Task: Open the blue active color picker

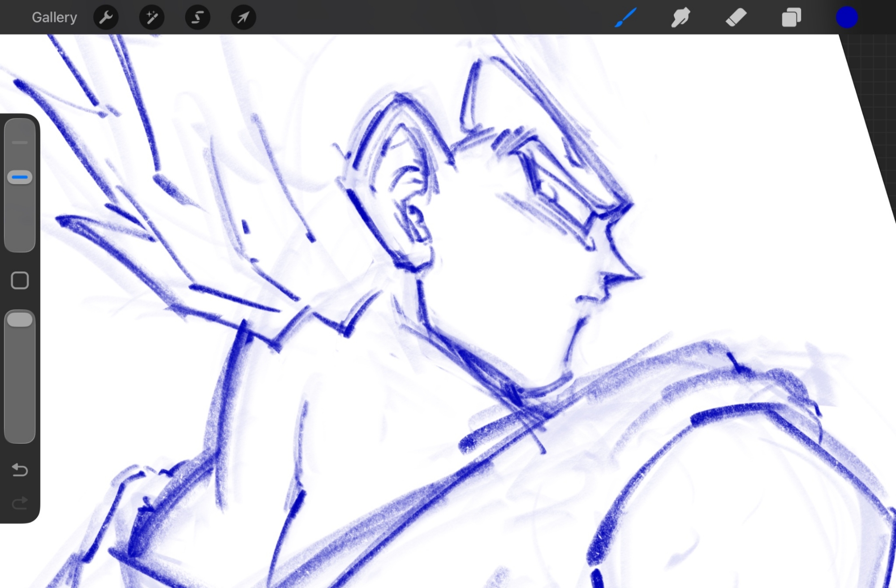Action: pyautogui.click(x=847, y=17)
